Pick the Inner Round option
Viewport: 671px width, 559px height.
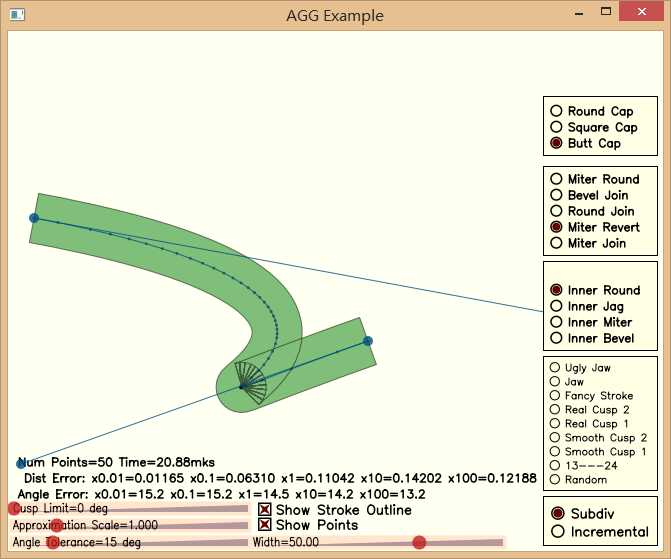[595, 290]
